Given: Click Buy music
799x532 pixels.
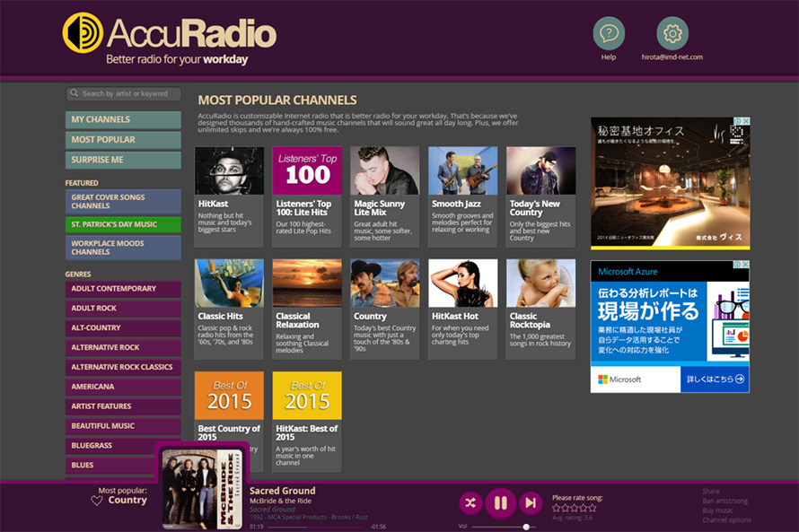Looking at the screenshot, I should (717, 510).
